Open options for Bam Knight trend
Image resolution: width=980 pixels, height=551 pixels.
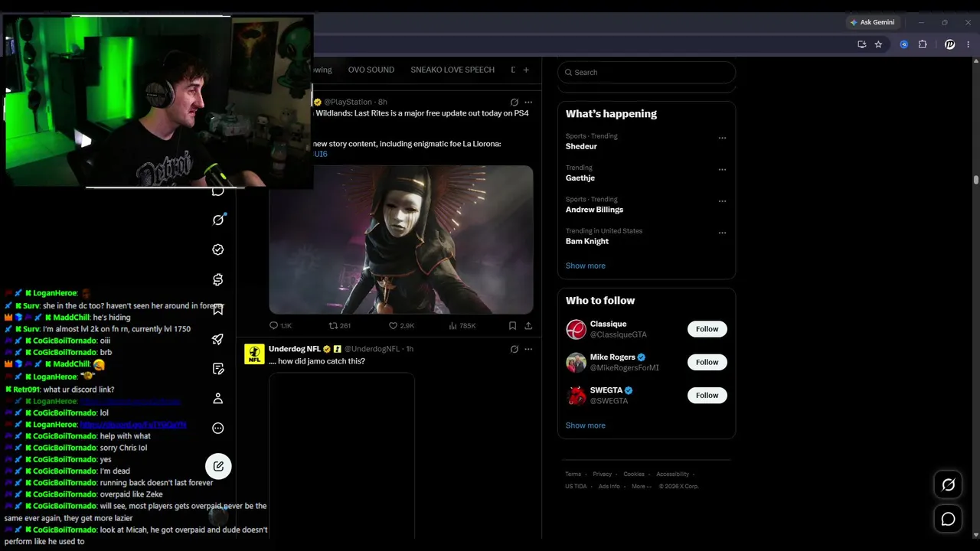722,233
